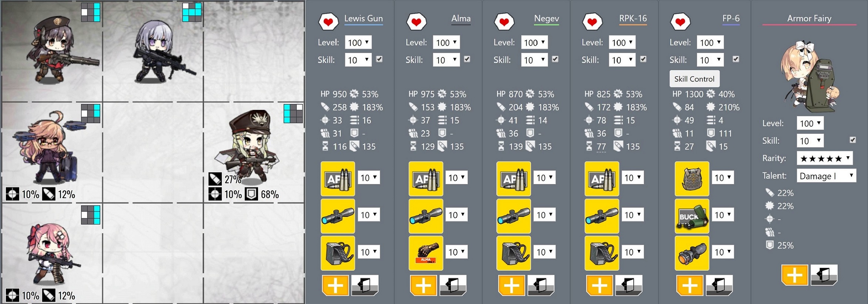Toggle Alma's heart affection icon
This screenshot has width=868, height=304.
[416, 21]
